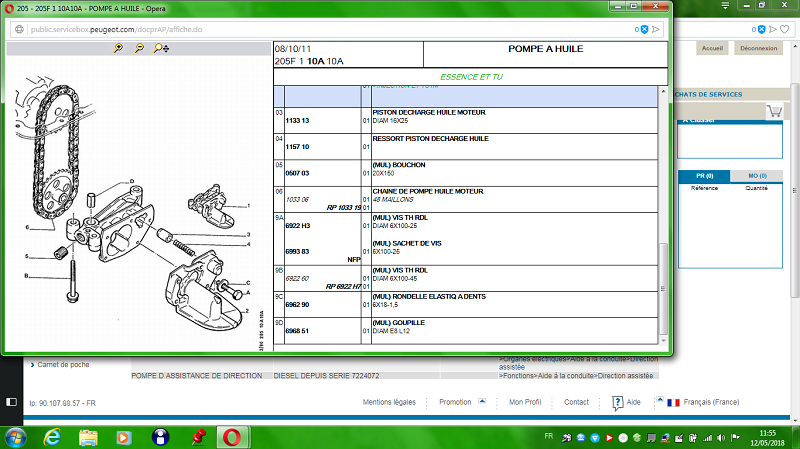Click the red play-button tray icon
Screen dimensions: 800x449
(x=609, y=438)
